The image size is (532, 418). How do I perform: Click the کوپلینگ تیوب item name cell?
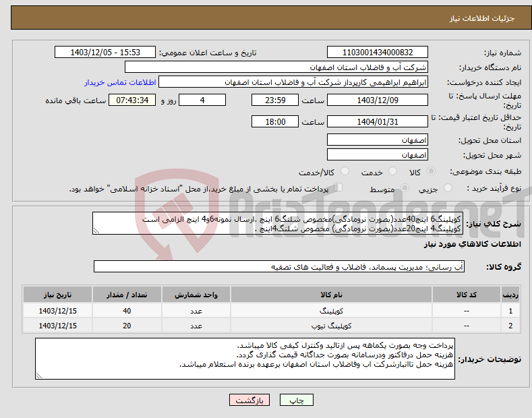[x=331, y=326]
